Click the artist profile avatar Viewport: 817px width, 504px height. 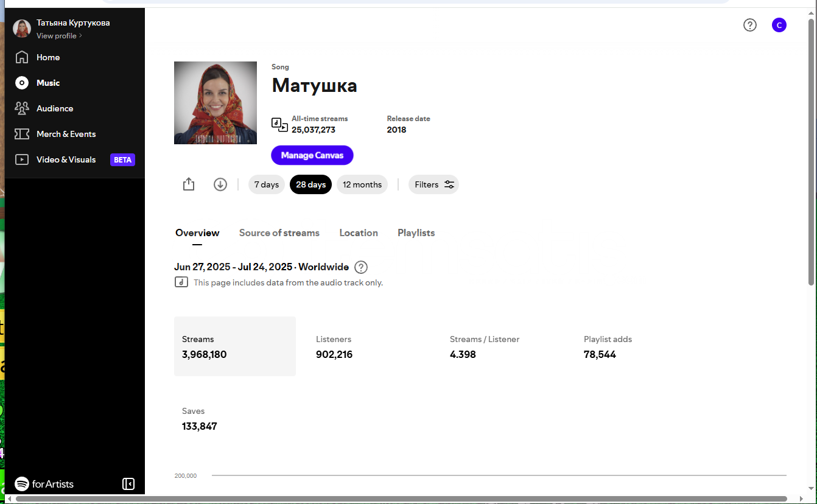(22, 29)
